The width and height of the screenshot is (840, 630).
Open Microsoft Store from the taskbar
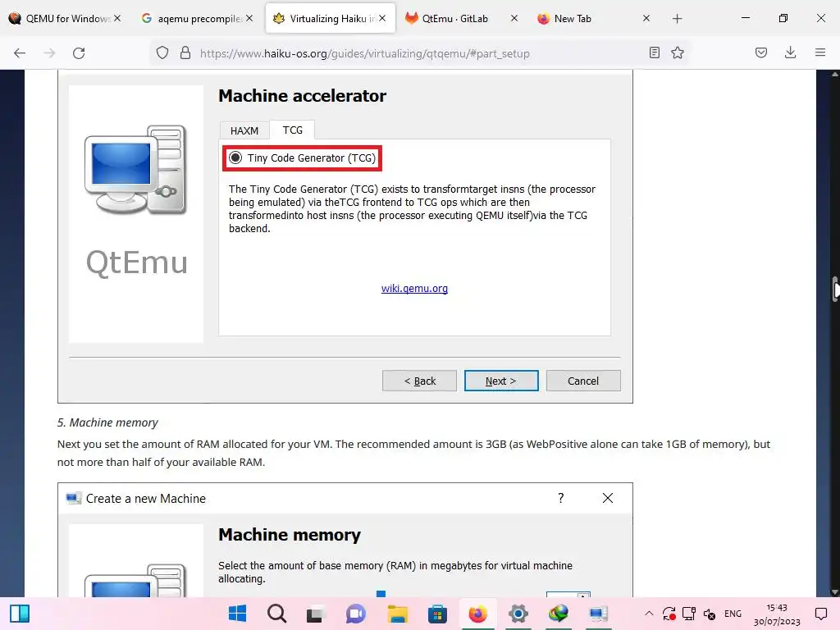click(438, 614)
